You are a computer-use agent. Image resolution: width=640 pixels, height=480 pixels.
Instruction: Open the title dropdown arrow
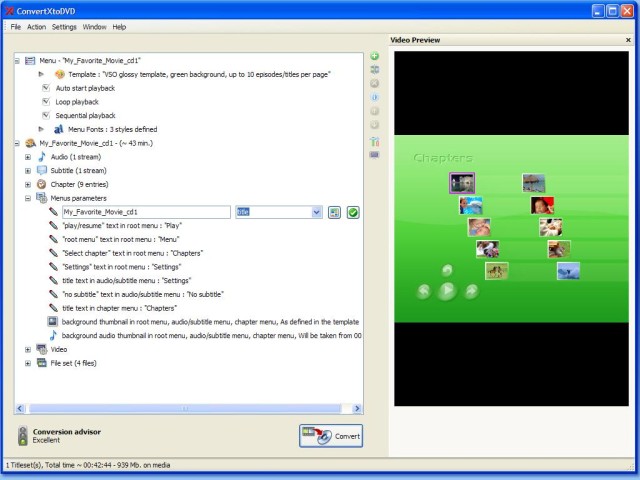click(316, 212)
